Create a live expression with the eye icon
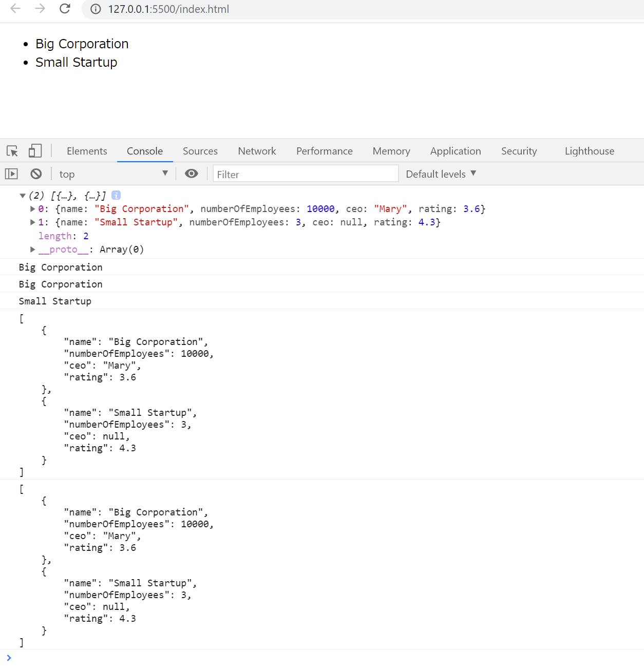The width and height of the screenshot is (644, 670). [191, 174]
